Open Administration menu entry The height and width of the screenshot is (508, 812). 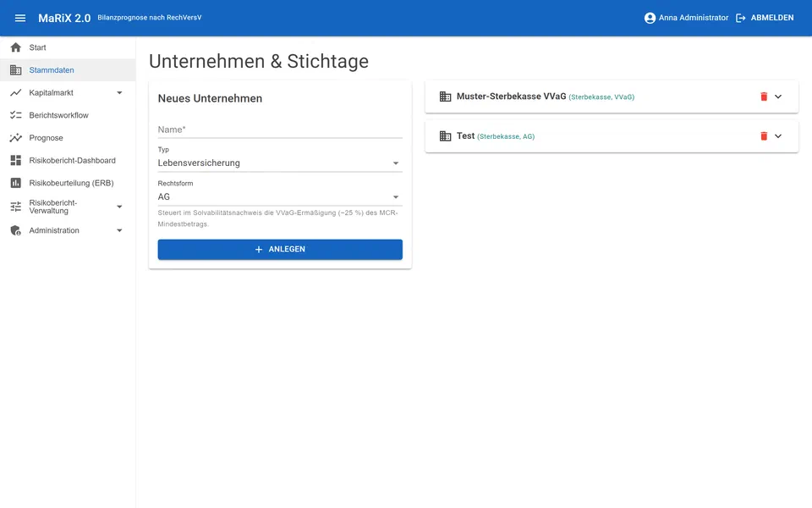(x=68, y=230)
